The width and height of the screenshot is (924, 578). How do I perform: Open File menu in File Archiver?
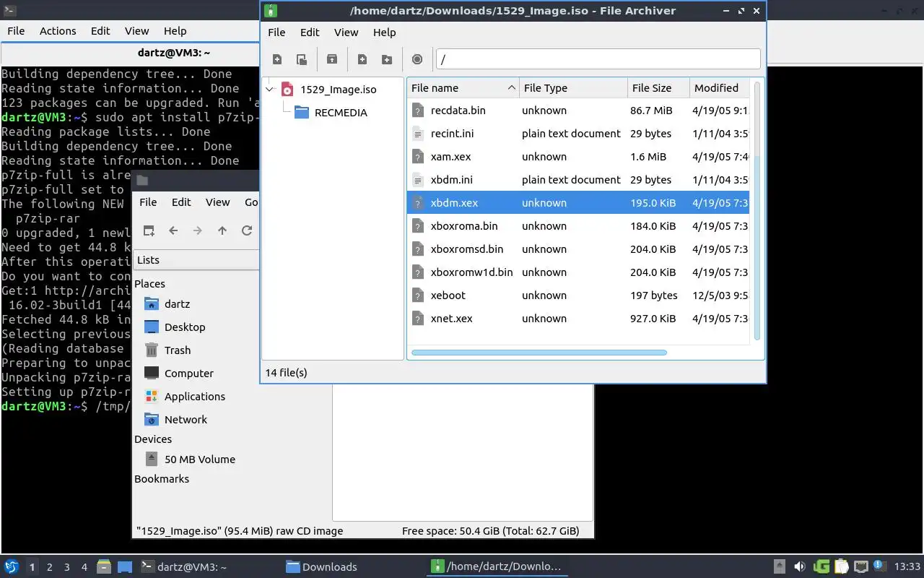(x=276, y=32)
